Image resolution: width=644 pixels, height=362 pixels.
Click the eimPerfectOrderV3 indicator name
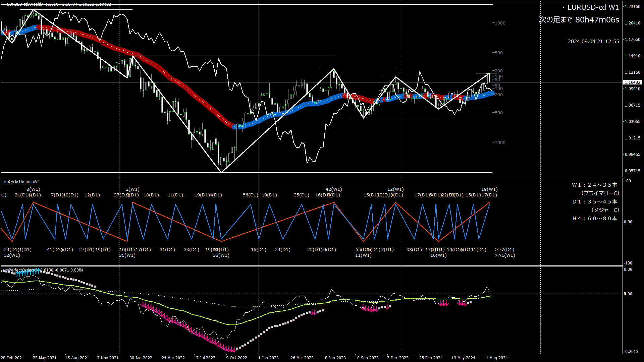pyautogui.click(x=20, y=270)
